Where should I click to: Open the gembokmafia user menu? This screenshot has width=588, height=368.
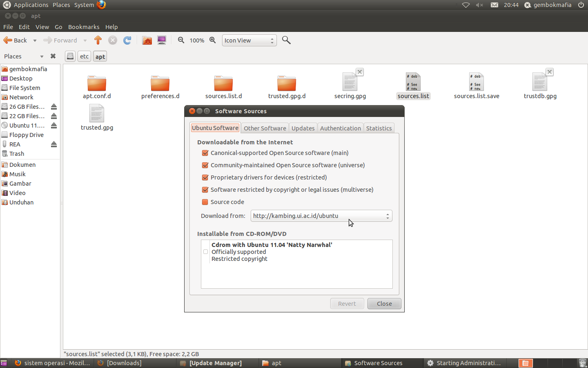(548, 5)
